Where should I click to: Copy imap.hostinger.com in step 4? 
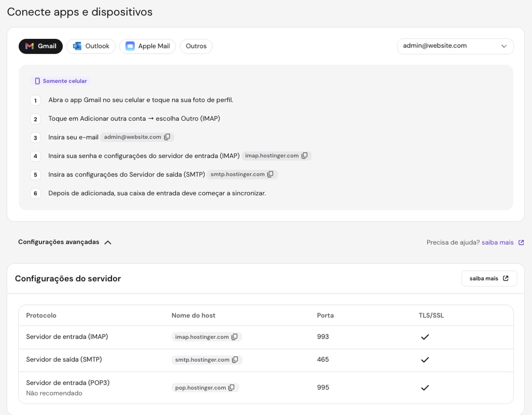[x=304, y=155]
